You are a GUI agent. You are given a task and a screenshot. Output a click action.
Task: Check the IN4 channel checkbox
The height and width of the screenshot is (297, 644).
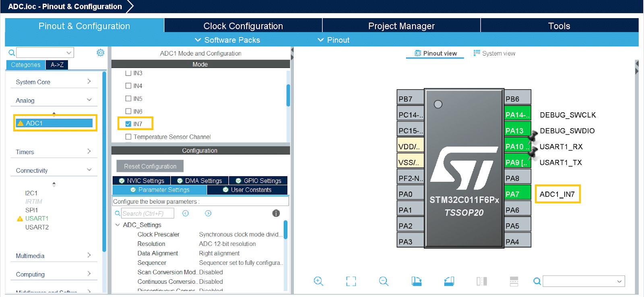(128, 86)
